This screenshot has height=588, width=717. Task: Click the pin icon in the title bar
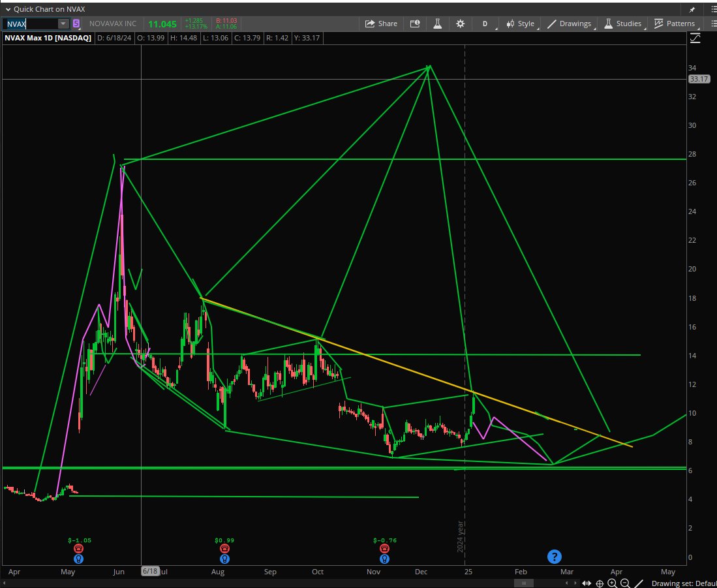coord(692,9)
